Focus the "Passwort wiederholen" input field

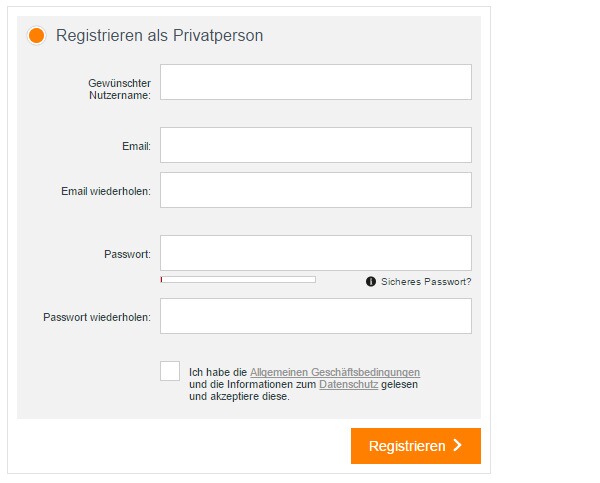[x=315, y=316]
